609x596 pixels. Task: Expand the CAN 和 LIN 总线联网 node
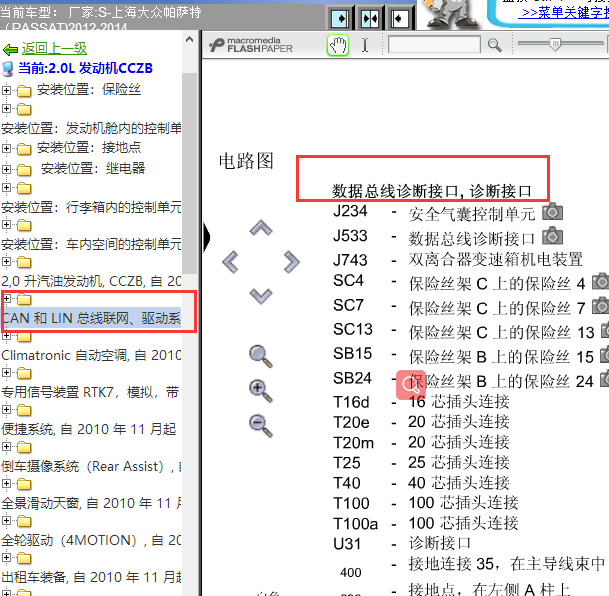coord(6,298)
